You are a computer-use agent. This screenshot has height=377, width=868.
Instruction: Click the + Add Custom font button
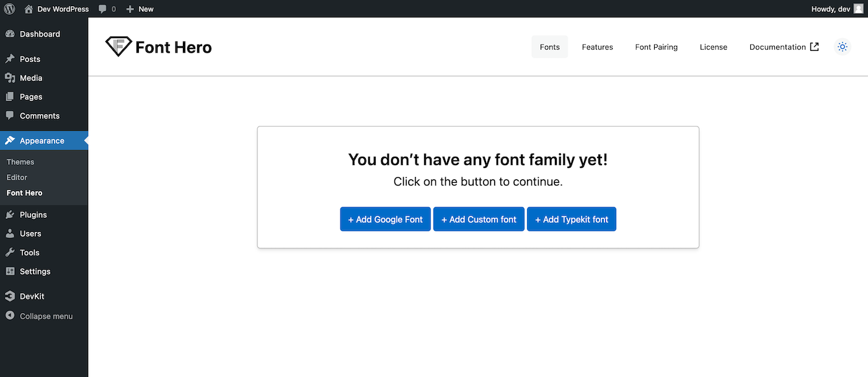click(x=479, y=219)
